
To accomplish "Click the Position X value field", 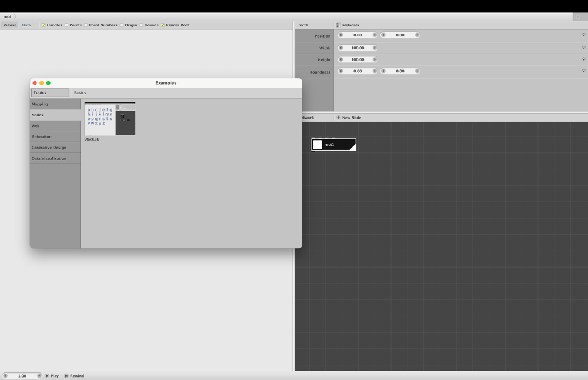I will 358,35.
